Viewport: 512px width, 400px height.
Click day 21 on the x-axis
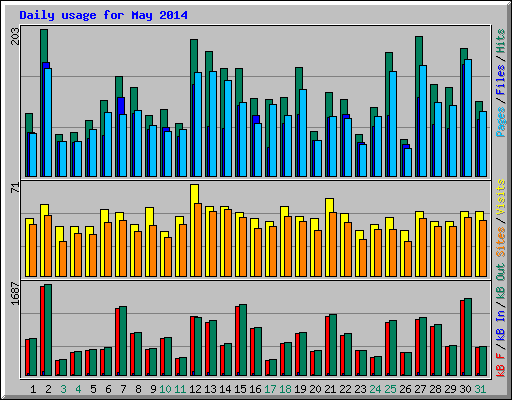(330, 389)
